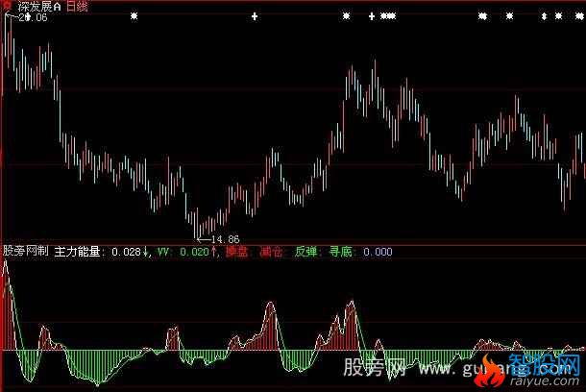Screen dimensions: 586x392
Task: Click the first asterisk info marker
Action: [134, 16]
